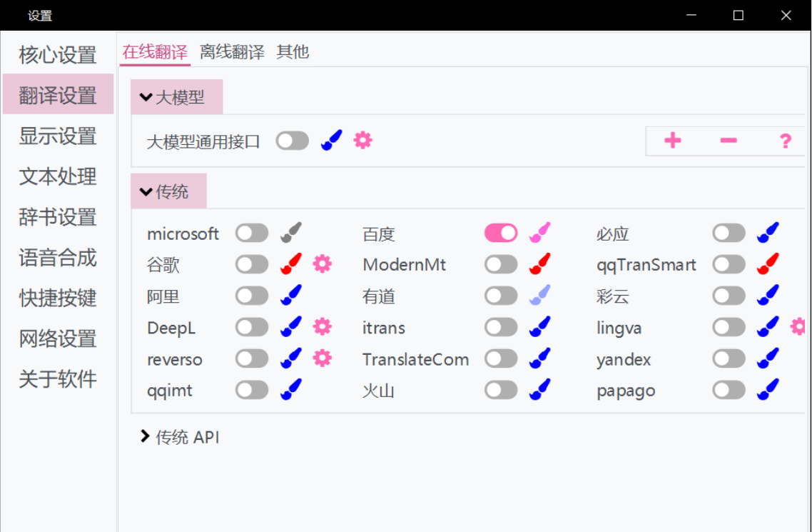Click the light-blue brush icon for 有道
Image resolution: width=812 pixels, height=532 pixels.
(x=539, y=296)
